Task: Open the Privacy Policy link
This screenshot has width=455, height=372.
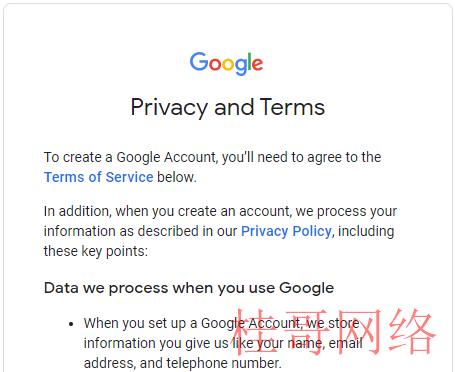Action: click(286, 231)
